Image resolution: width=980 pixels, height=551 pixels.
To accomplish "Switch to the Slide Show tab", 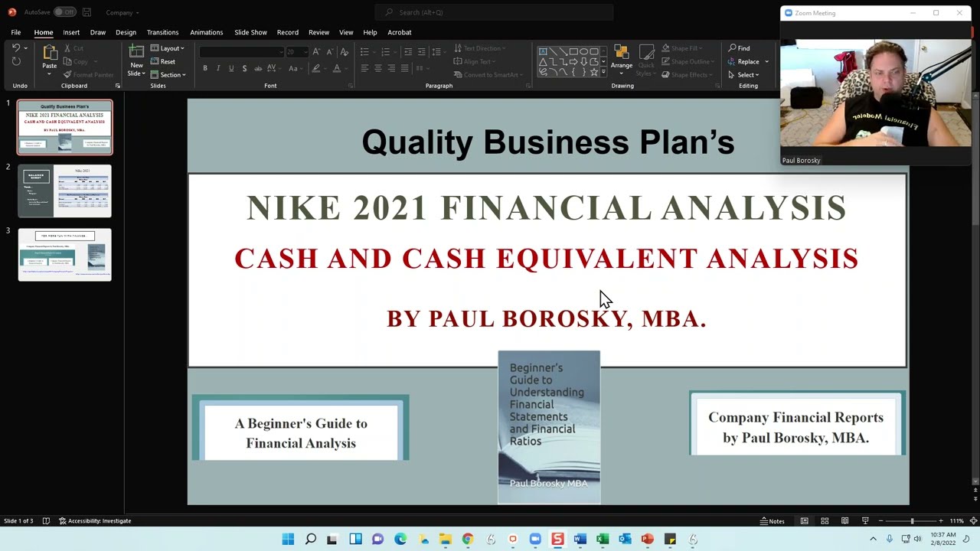I will [250, 32].
